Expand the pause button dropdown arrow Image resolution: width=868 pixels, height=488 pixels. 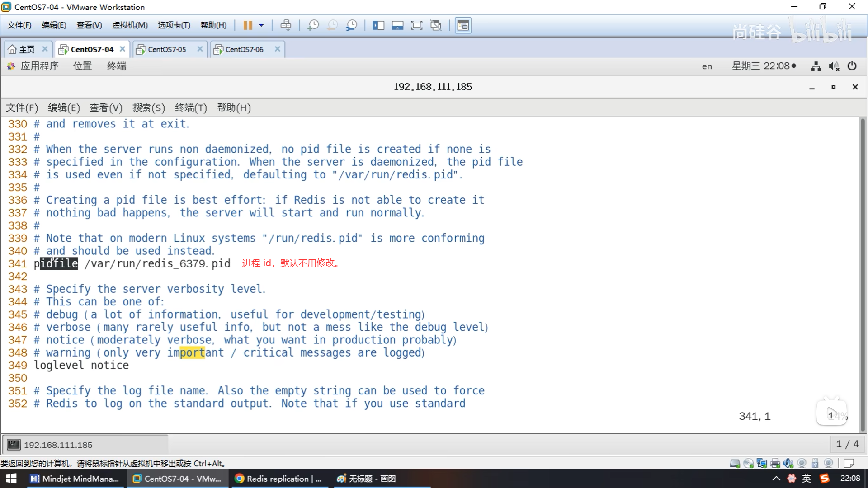pos(261,25)
